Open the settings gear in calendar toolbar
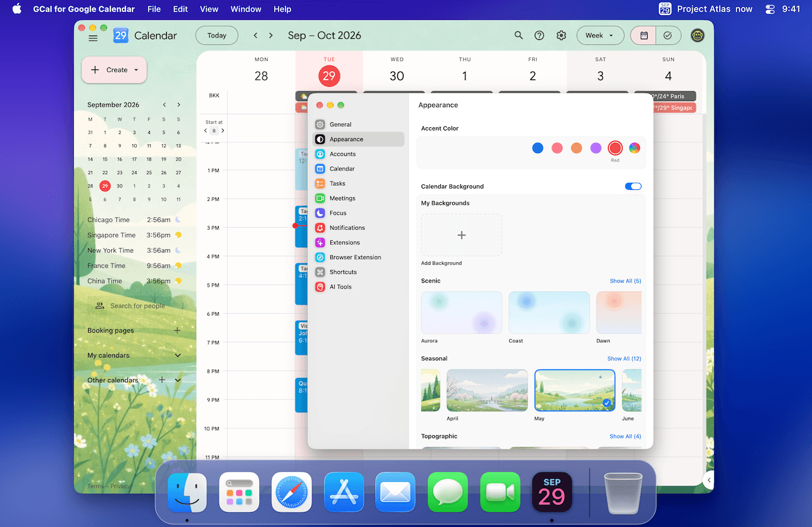Screen dimensions: 812x527 coord(561,36)
